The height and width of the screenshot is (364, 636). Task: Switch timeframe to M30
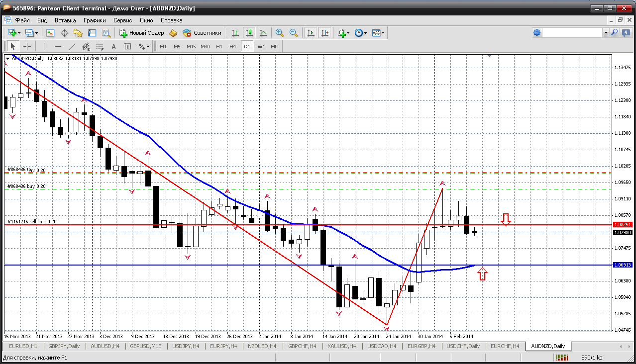pos(205,46)
